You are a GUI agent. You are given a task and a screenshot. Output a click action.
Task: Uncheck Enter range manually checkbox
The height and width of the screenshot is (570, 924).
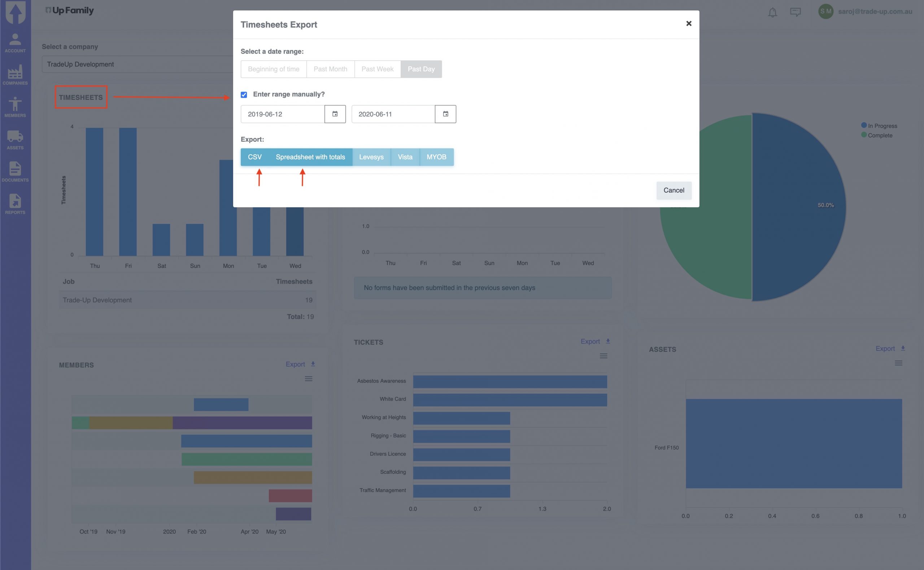click(244, 94)
